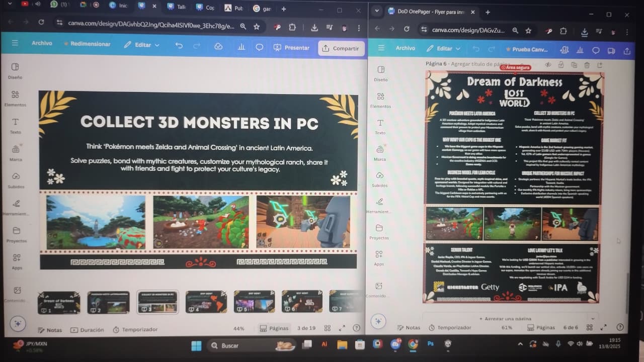Hide Página 6 with the eye icon

pyautogui.click(x=548, y=64)
